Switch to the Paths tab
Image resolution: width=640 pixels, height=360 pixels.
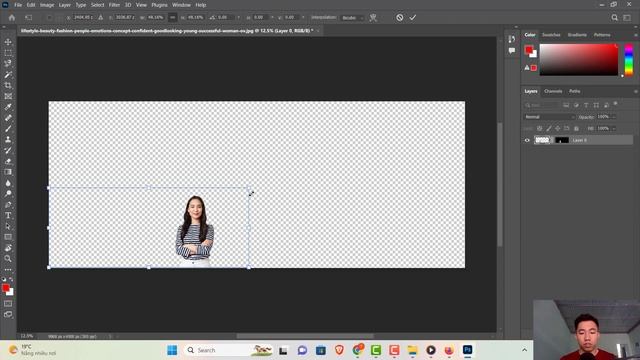pos(575,91)
